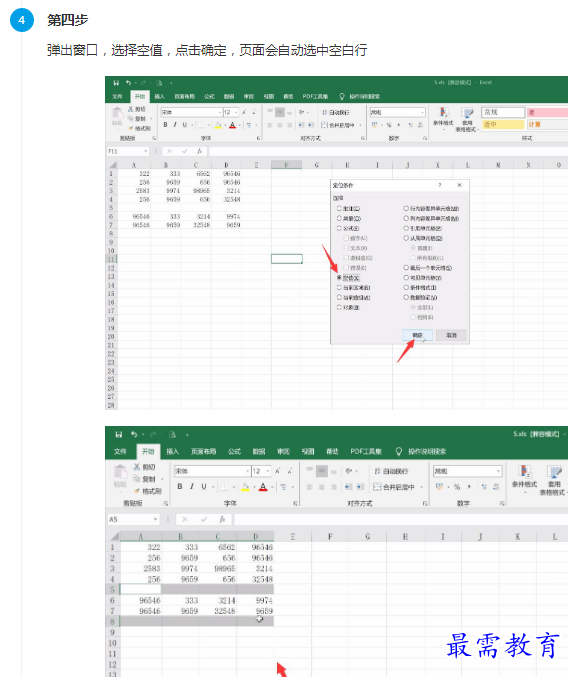Click Wrap Text icon in upper Excel ribbon
The height and width of the screenshot is (677, 568).
point(325,112)
